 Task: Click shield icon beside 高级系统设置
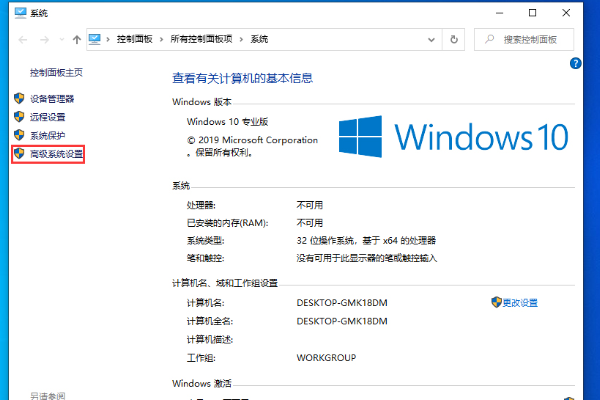tap(19, 153)
